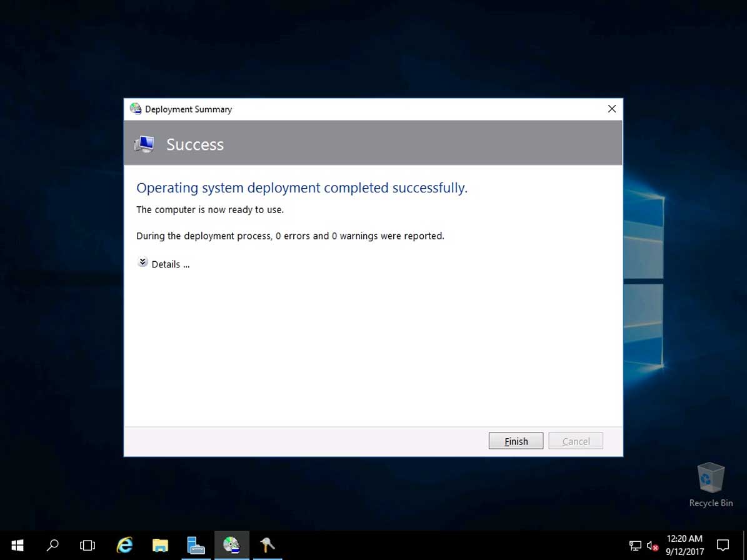Click the Deployment Summary title bar disc icon

(136, 109)
